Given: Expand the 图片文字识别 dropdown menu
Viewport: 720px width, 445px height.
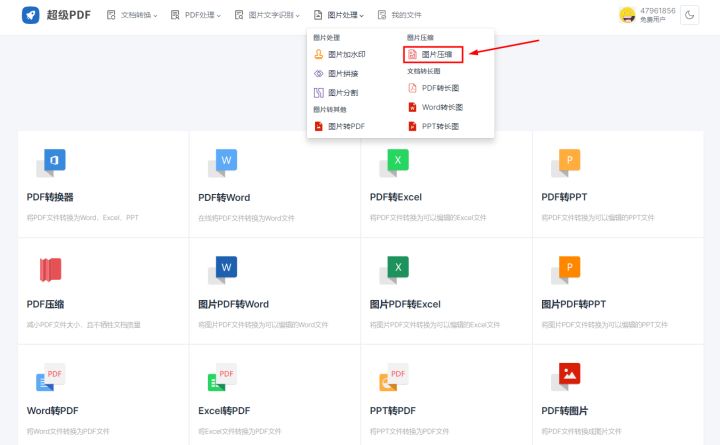Looking at the screenshot, I should (x=267, y=15).
